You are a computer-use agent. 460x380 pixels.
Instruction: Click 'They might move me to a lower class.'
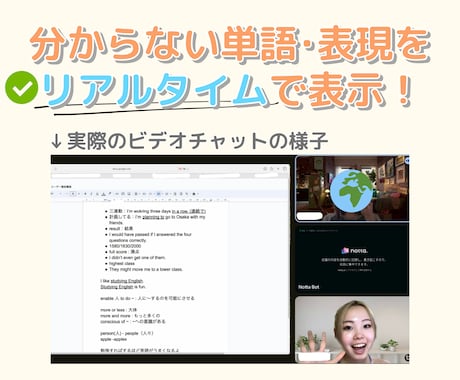(146, 269)
